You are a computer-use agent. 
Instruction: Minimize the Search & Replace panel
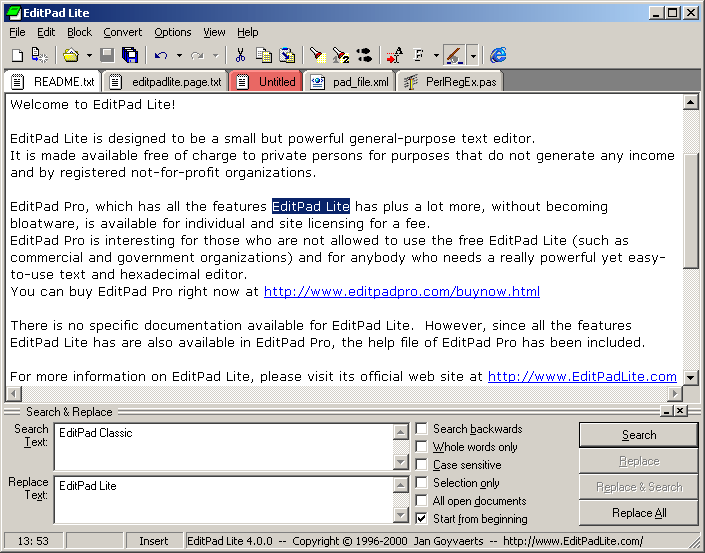pyautogui.click(x=667, y=410)
